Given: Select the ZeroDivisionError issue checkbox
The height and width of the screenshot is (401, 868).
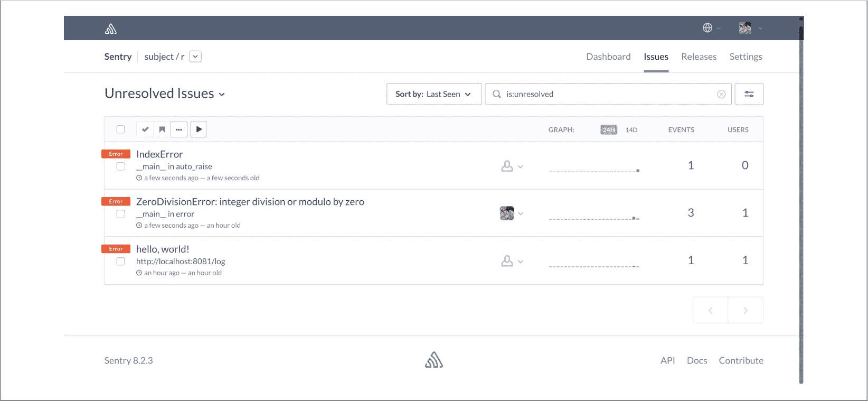Looking at the screenshot, I should pyautogui.click(x=120, y=214).
